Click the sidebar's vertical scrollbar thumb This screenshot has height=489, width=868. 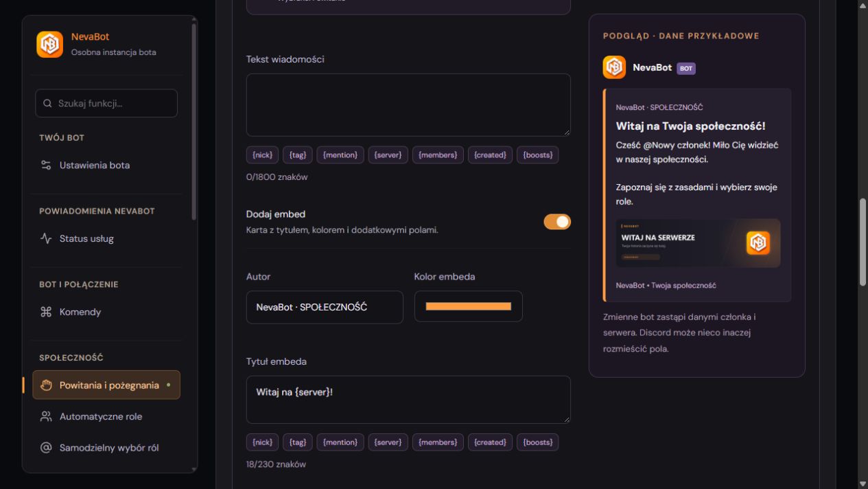pos(194,122)
